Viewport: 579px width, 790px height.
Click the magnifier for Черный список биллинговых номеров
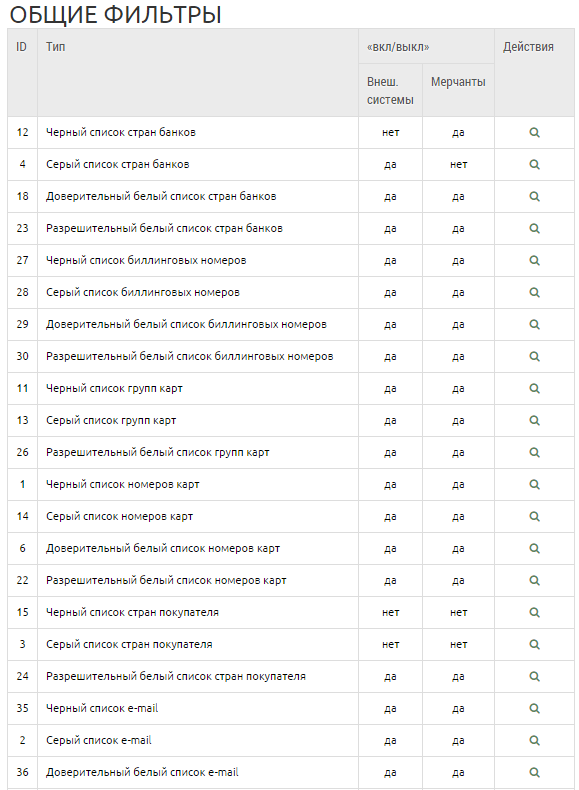pyautogui.click(x=534, y=260)
